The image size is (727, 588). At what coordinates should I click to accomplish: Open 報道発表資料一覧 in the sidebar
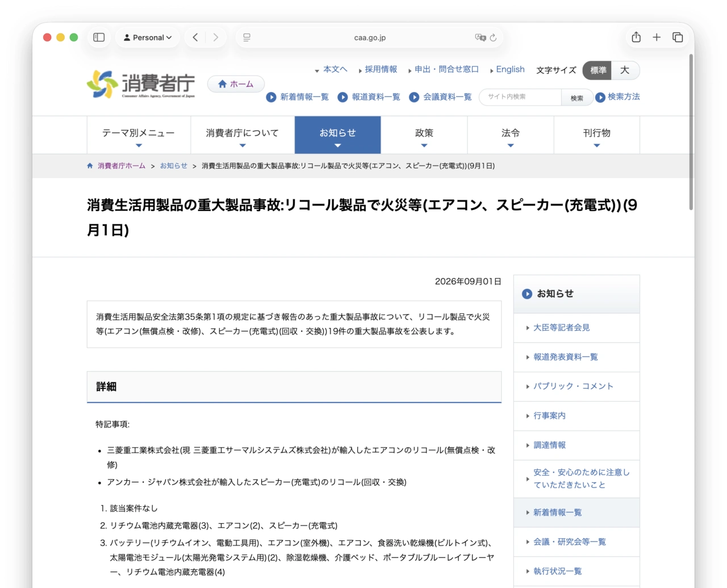point(576,358)
